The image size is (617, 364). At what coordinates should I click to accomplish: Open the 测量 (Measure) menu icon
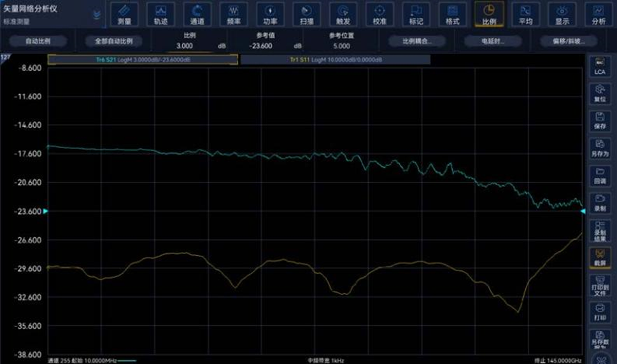(x=124, y=13)
